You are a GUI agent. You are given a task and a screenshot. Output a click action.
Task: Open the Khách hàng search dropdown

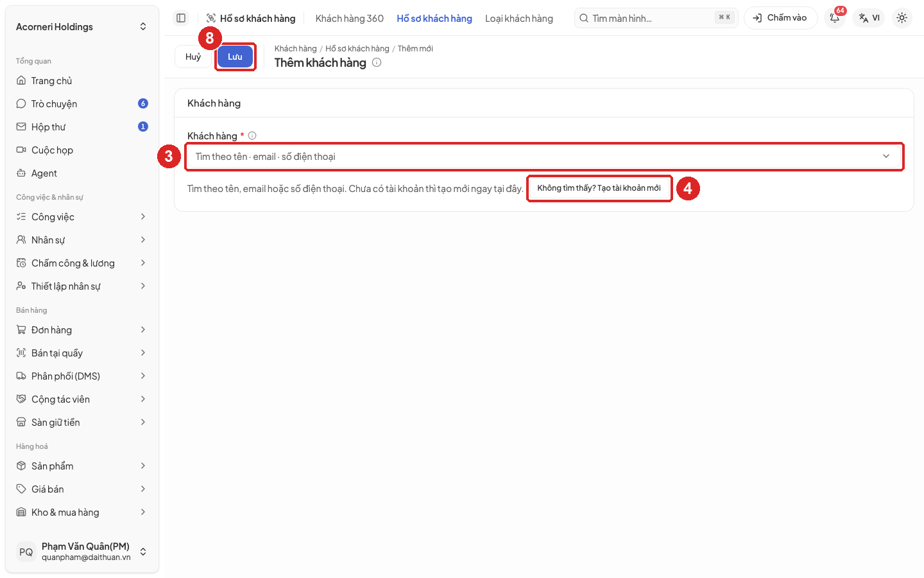tap(544, 157)
